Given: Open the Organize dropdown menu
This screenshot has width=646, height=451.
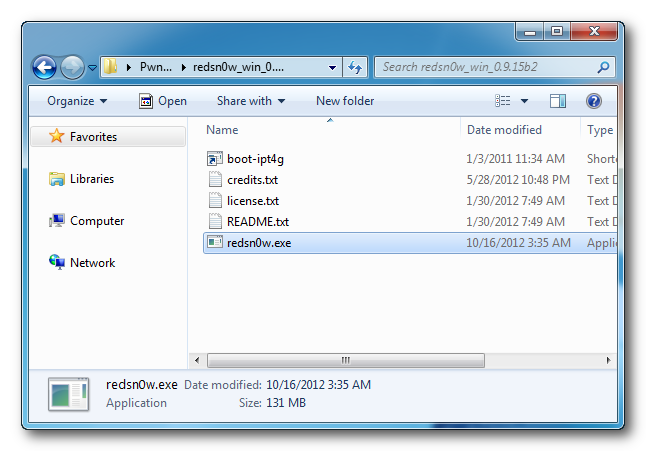Looking at the screenshot, I should pos(77,101).
